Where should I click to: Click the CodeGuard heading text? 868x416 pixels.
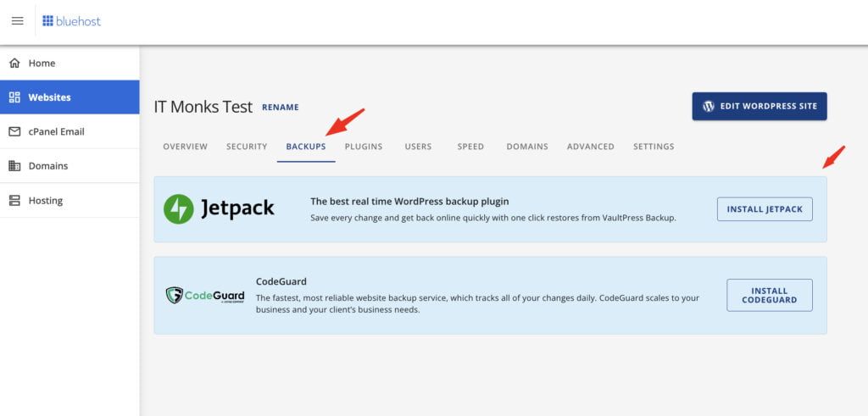[281, 281]
